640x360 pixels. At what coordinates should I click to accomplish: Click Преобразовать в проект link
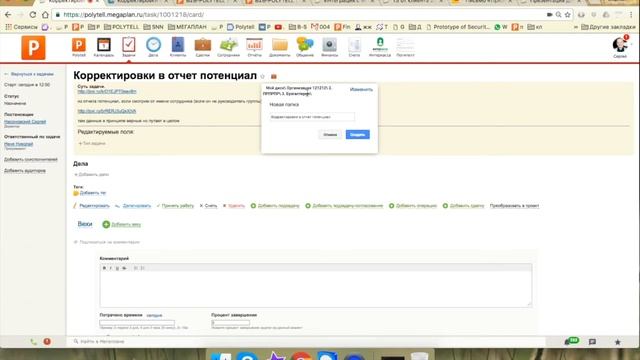pos(514,206)
